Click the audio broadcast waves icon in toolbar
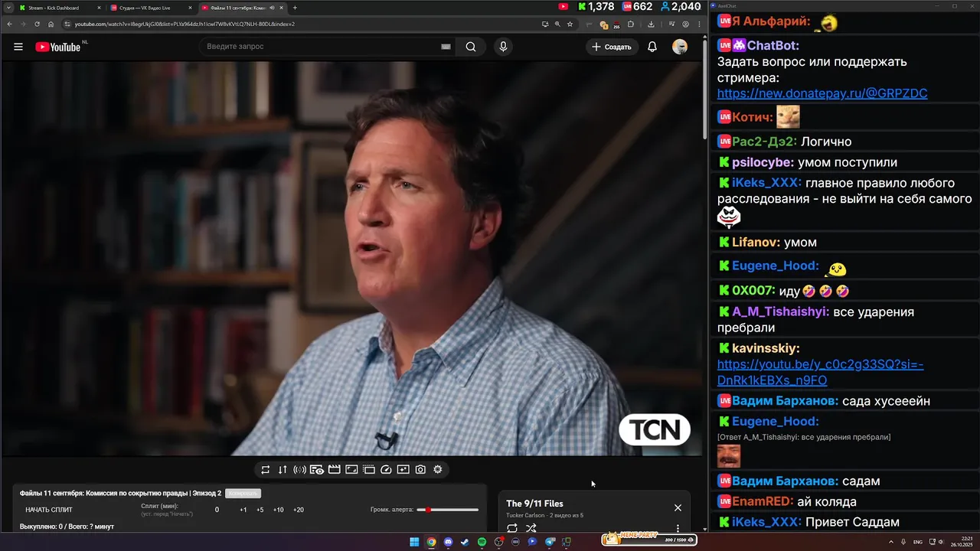The image size is (980, 551). (300, 469)
